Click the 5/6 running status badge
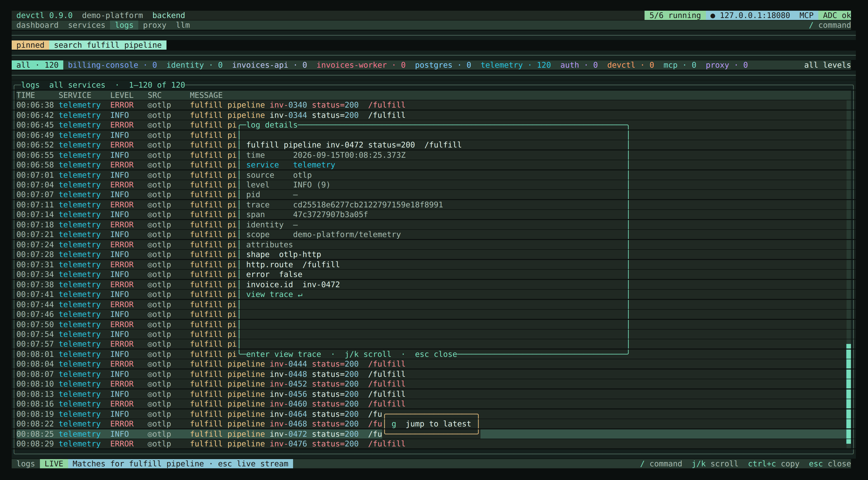This screenshot has width=868, height=480. coord(675,16)
